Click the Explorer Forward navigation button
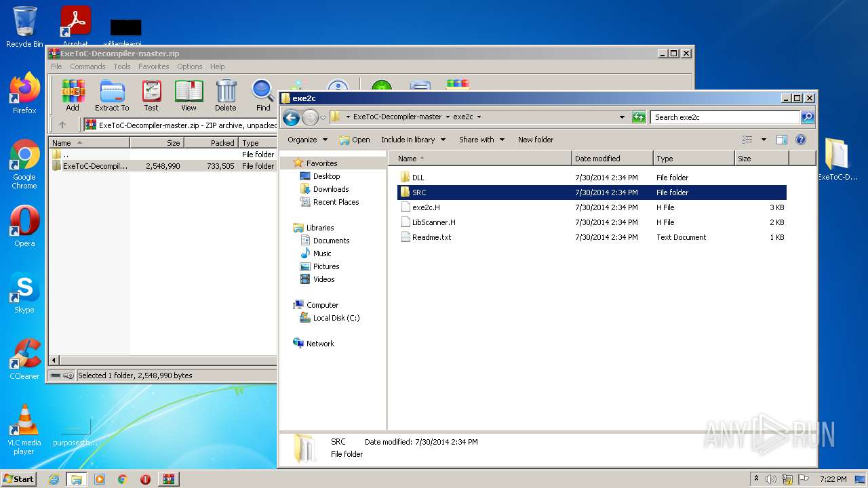This screenshot has height=488, width=868. tap(310, 117)
